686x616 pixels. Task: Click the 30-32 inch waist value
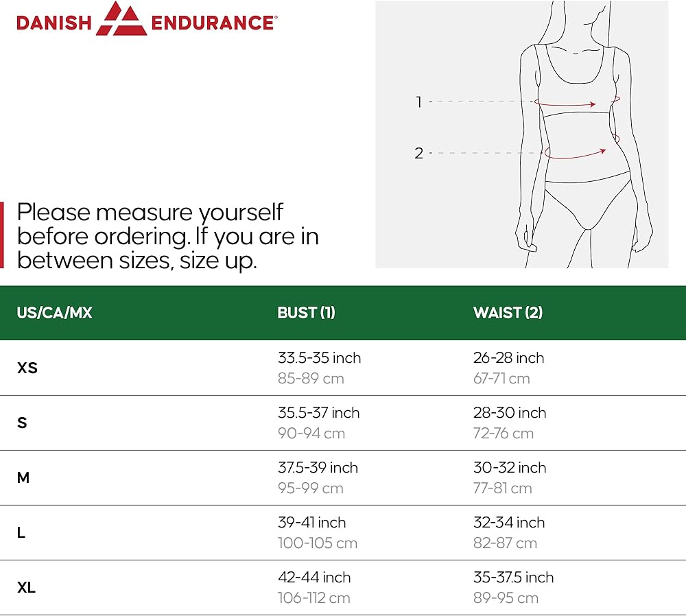point(510,468)
